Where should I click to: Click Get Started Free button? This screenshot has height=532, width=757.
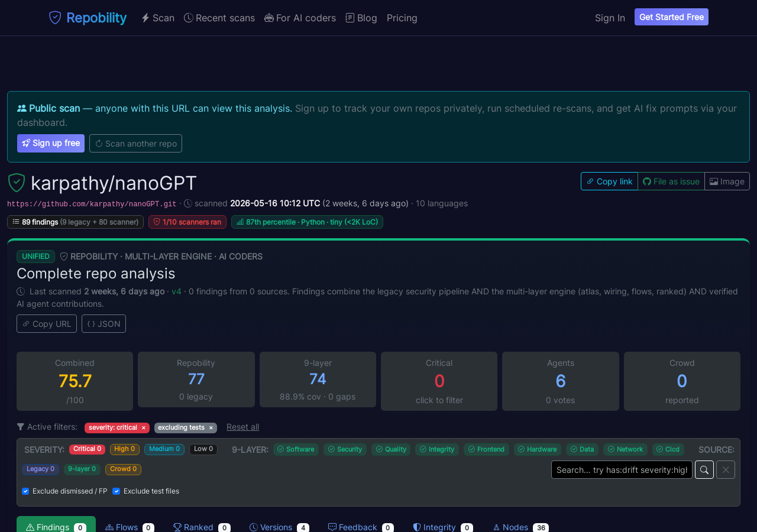point(671,17)
